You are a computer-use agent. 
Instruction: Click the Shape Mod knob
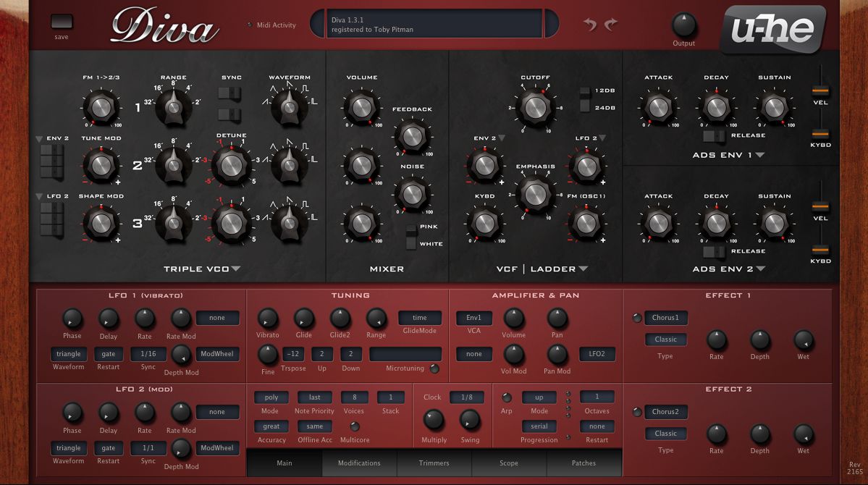coord(101,222)
